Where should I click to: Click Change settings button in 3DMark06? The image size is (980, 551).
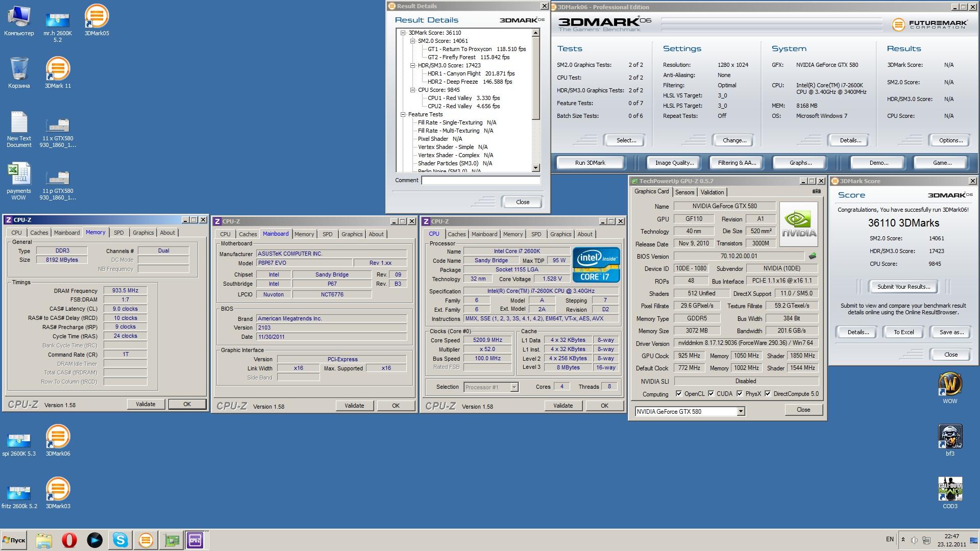(734, 140)
